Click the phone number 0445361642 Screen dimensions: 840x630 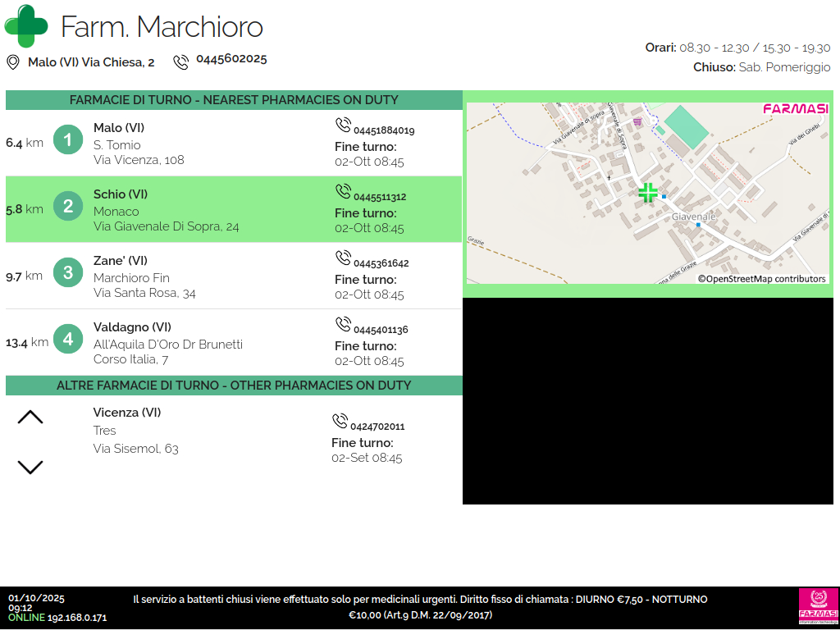click(x=381, y=263)
